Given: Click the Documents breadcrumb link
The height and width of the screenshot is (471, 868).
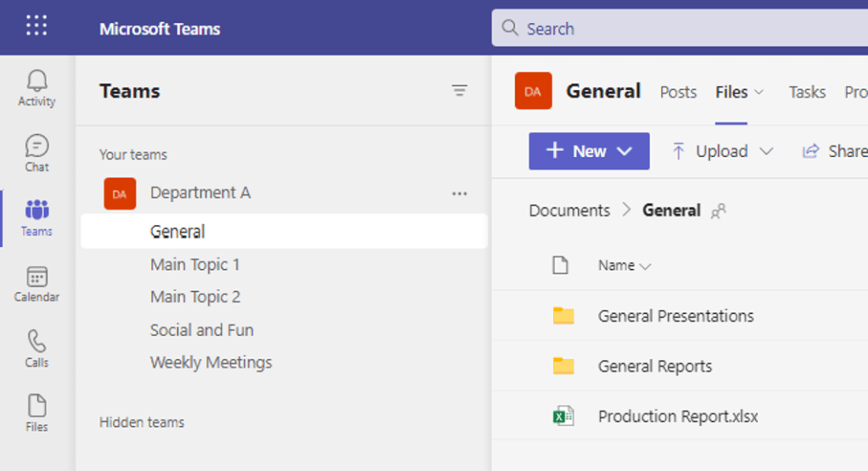Looking at the screenshot, I should click(569, 210).
